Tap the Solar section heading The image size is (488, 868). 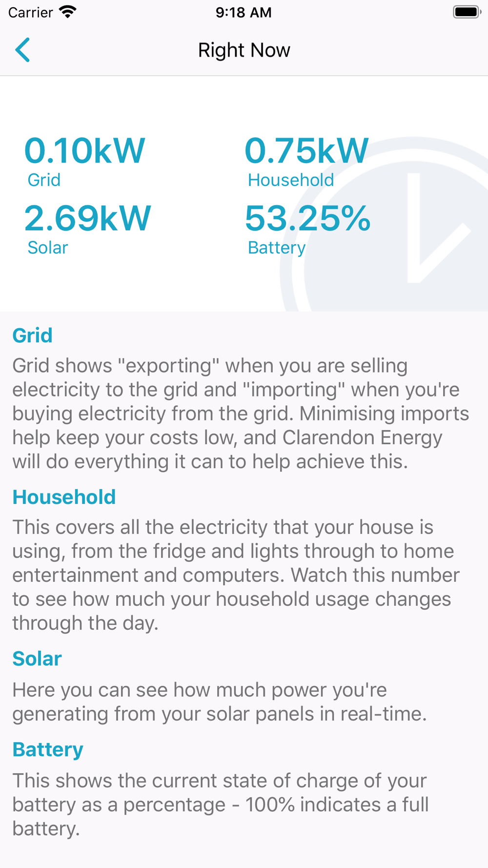point(37,659)
